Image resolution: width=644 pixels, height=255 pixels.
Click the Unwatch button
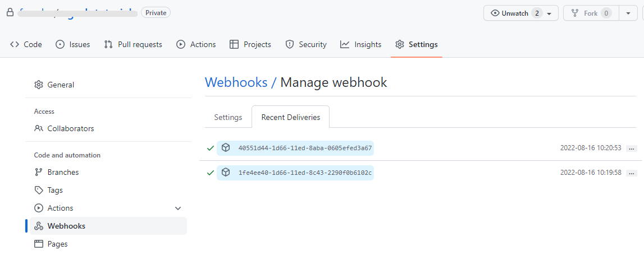pyautogui.click(x=521, y=13)
